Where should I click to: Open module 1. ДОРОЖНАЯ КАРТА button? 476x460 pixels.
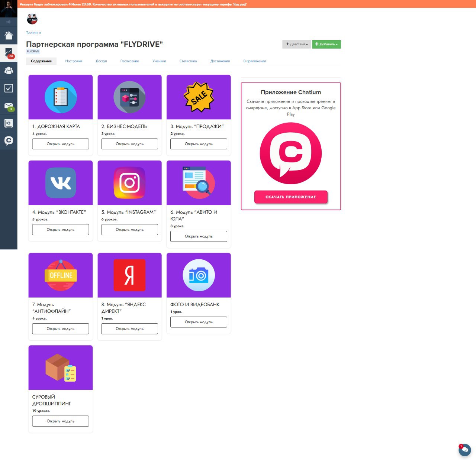tap(61, 144)
